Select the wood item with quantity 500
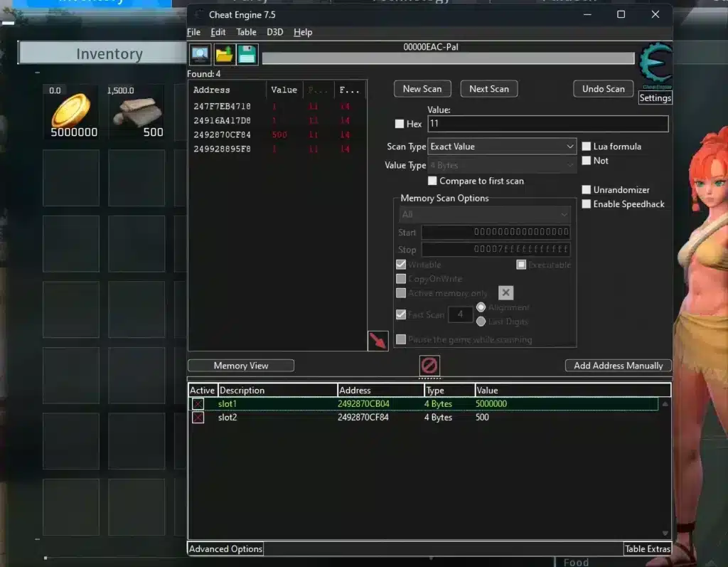 coord(136,112)
